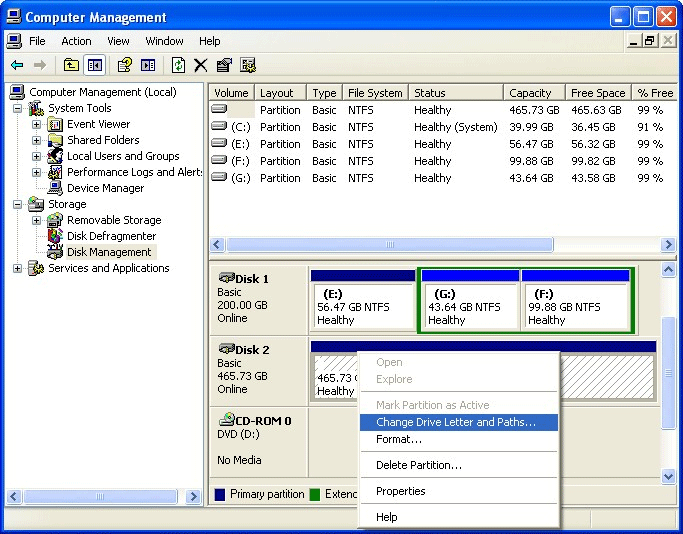Screen dimensions: 683x534
Task: Sort by the Volume column header
Action: point(232,93)
